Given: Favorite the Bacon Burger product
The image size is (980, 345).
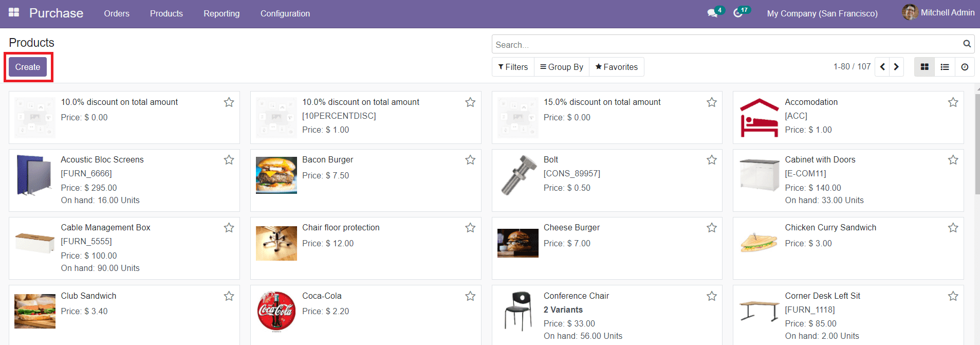Looking at the screenshot, I should pos(470,160).
